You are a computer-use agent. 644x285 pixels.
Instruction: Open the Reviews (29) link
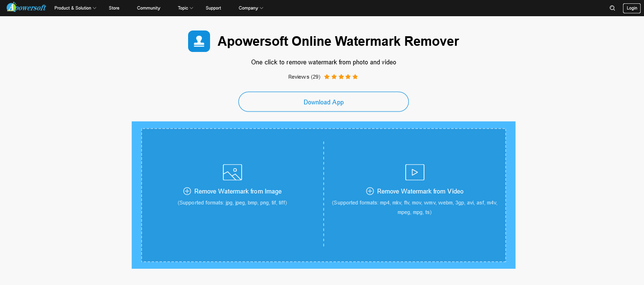[x=304, y=77]
